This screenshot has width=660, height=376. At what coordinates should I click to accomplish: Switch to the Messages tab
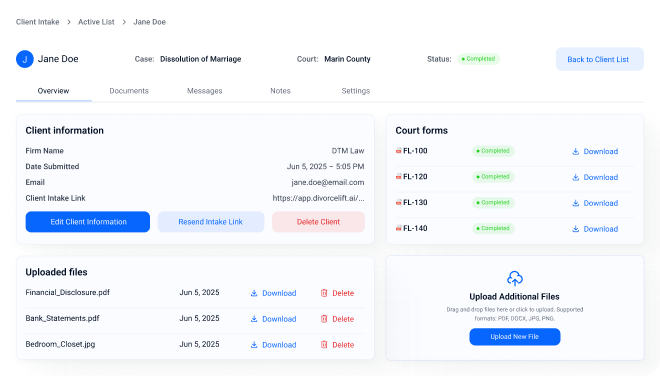click(x=205, y=91)
